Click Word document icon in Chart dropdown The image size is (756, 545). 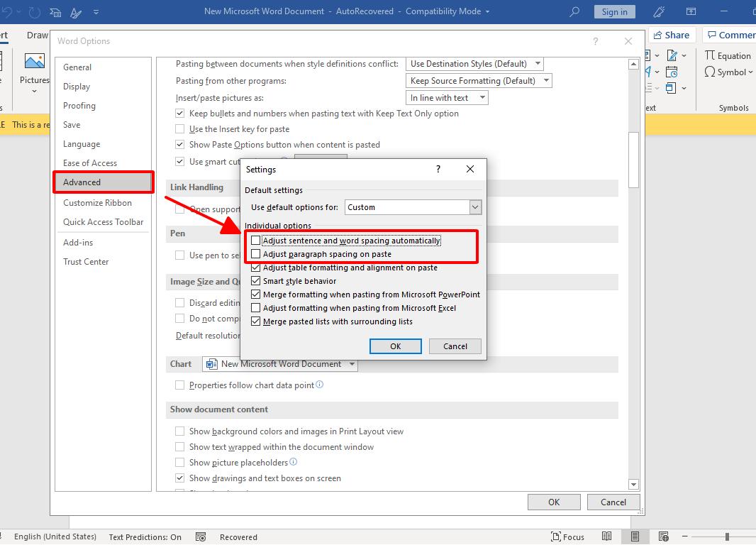tap(211, 364)
